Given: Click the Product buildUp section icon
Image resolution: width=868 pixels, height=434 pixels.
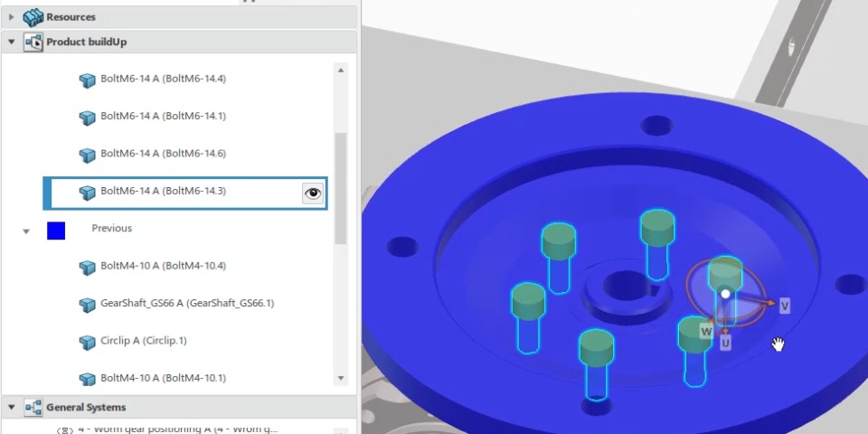Looking at the screenshot, I should (33, 42).
